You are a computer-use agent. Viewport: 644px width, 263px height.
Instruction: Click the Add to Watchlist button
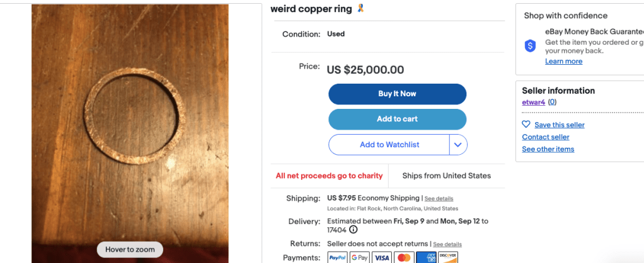[389, 145]
